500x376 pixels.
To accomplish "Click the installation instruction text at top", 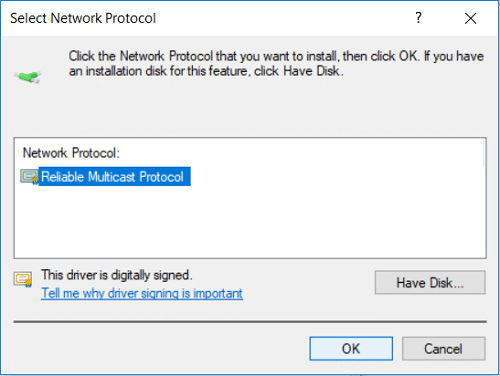I will (x=276, y=63).
